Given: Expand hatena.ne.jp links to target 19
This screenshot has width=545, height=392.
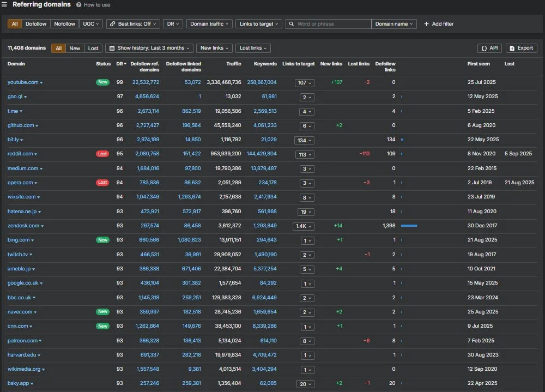Looking at the screenshot, I should tap(306, 212).
